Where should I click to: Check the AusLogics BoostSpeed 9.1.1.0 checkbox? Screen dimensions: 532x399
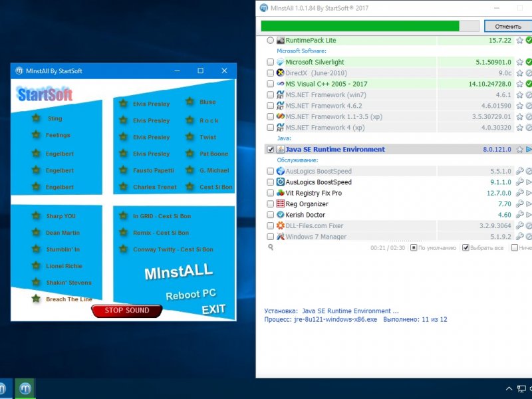coord(270,182)
